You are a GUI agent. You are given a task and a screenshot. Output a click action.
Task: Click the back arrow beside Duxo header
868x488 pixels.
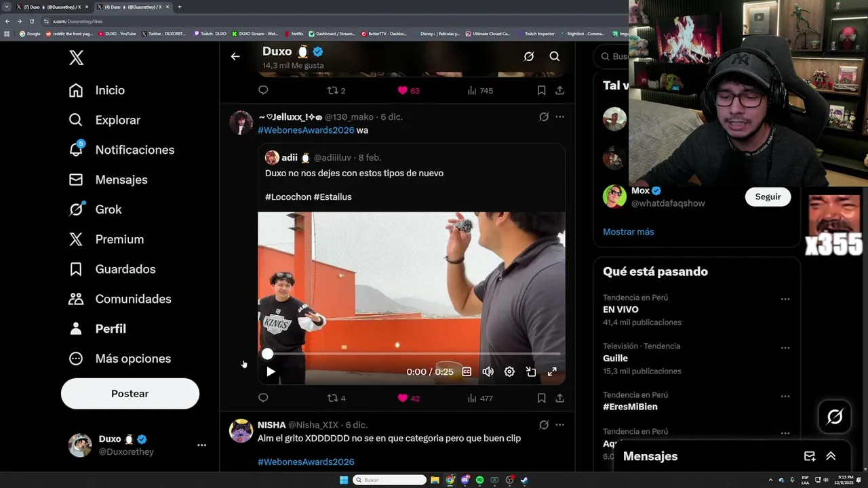235,56
